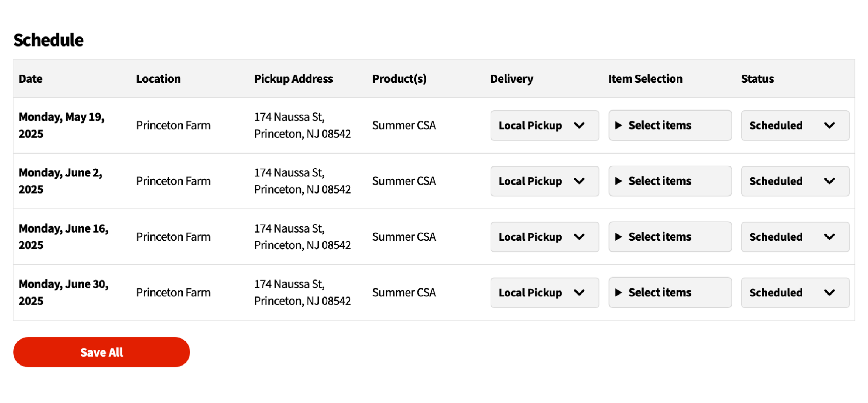Viewport: 868px width, 403px height.
Task: Click the Item Selection column header
Action: click(x=645, y=79)
